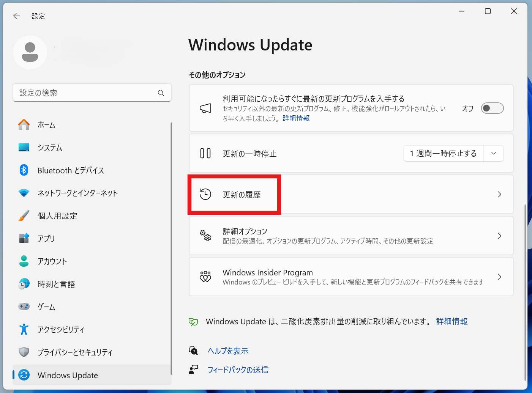The width and height of the screenshot is (532, 393).
Task: Click the Bluetooth icon in the sidebar
Action: [24, 170]
